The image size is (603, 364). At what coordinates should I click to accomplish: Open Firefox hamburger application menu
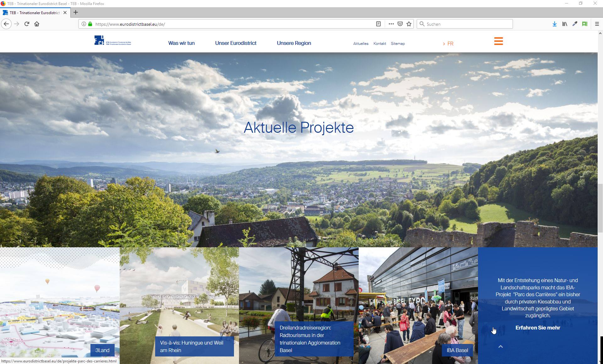(597, 24)
